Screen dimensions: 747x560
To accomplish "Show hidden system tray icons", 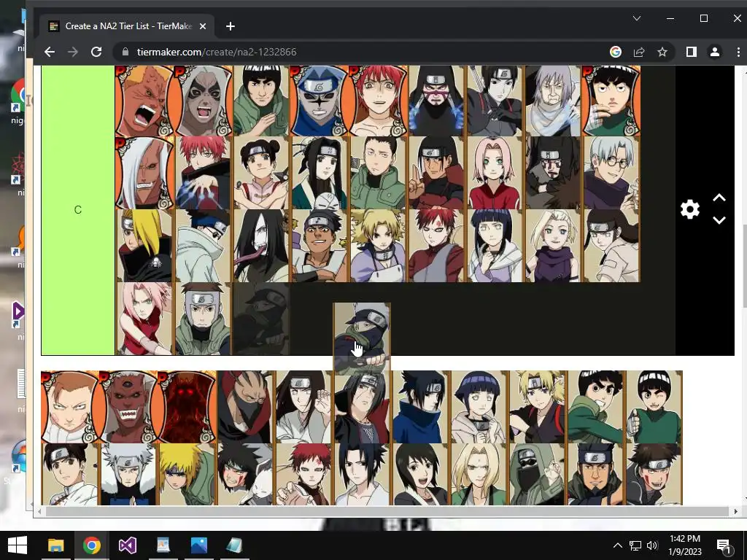I will click(617, 545).
